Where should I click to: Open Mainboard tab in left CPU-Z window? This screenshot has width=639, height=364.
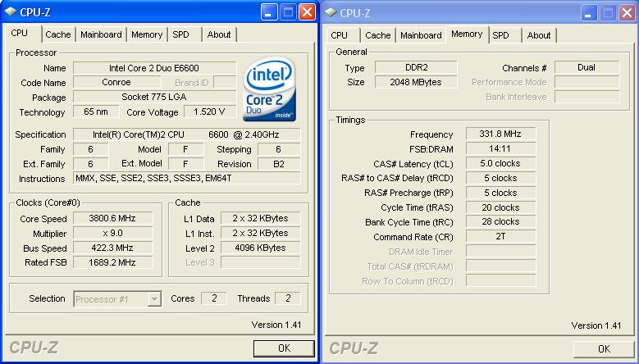click(x=101, y=35)
